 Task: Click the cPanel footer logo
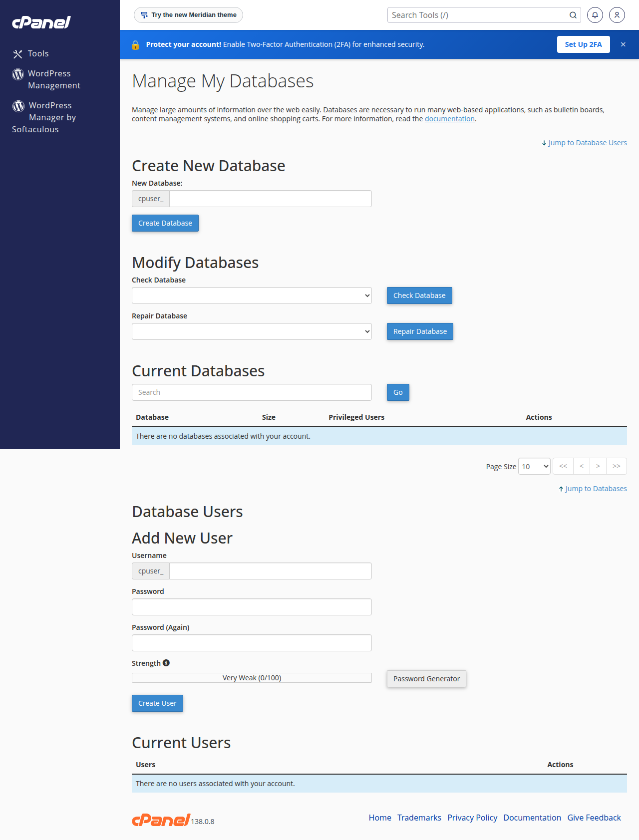click(x=161, y=820)
